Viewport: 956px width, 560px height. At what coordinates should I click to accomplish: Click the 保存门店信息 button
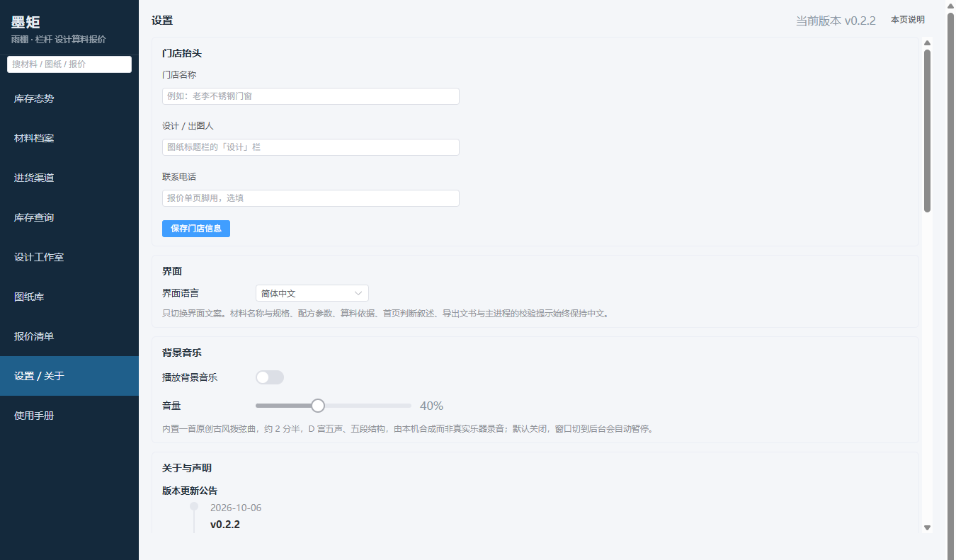pos(196,229)
